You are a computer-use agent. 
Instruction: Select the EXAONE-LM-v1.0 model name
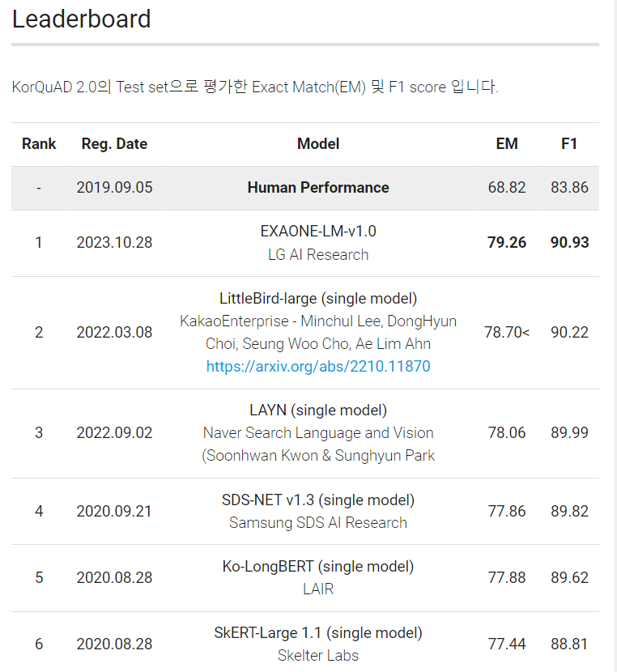318,232
